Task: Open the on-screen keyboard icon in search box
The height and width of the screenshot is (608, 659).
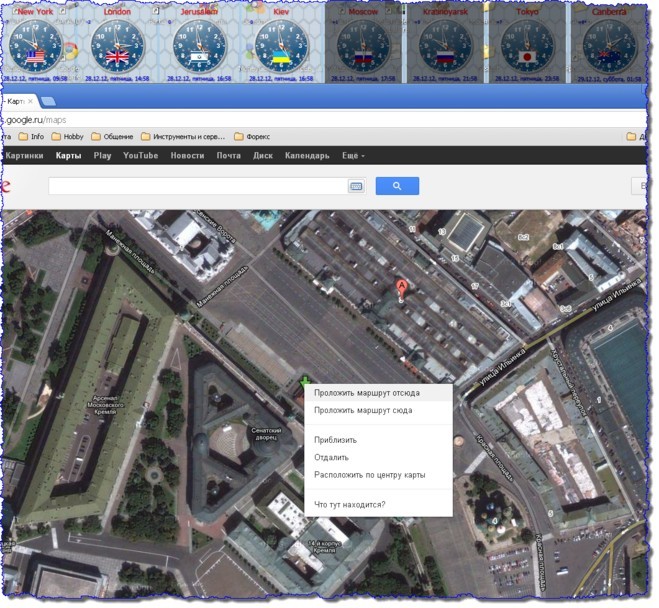Action: click(355, 186)
